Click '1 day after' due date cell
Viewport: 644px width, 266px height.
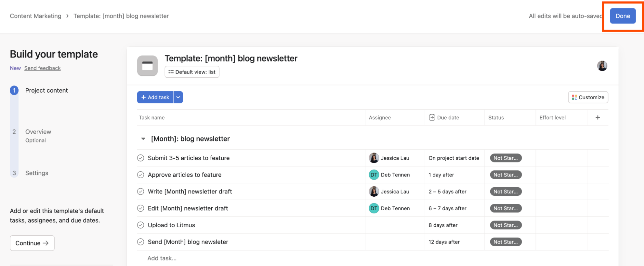(455, 175)
